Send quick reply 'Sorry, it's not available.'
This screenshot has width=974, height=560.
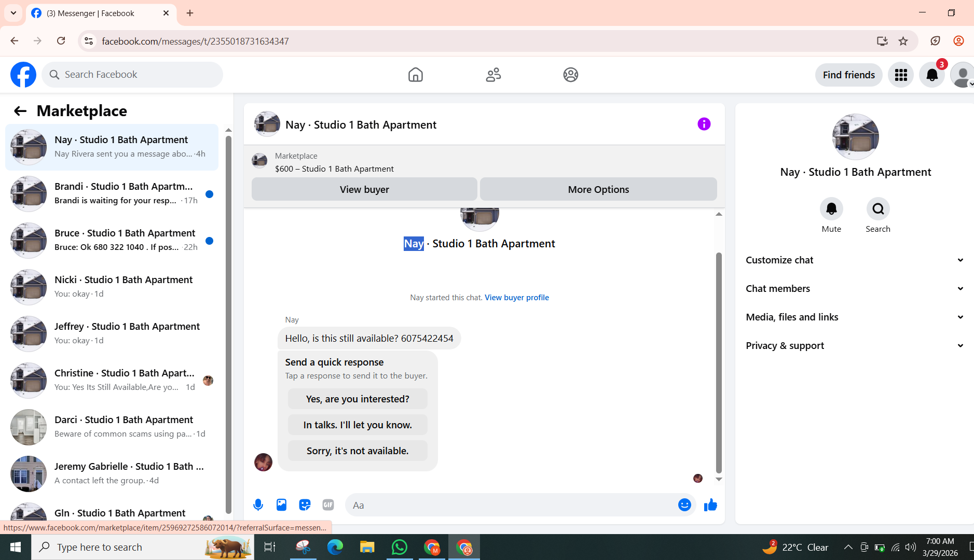pos(358,451)
